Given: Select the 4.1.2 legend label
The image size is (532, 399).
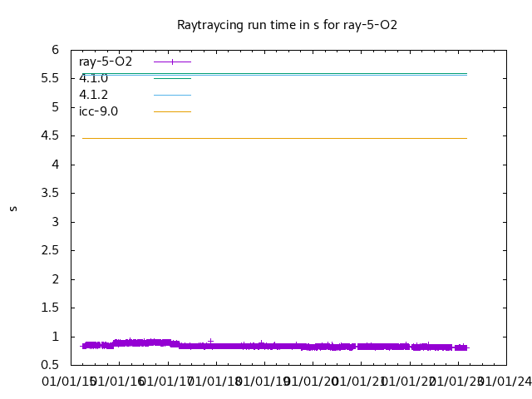Looking at the screenshot, I should click(93, 95).
